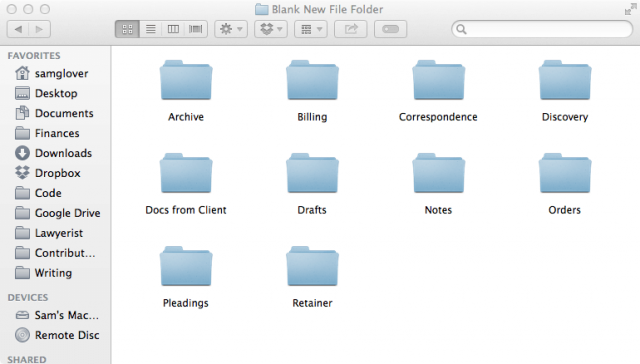Select Sam's Mac… under Devices
The height and width of the screenshot is (364, 640).
(x=55, y=315)
